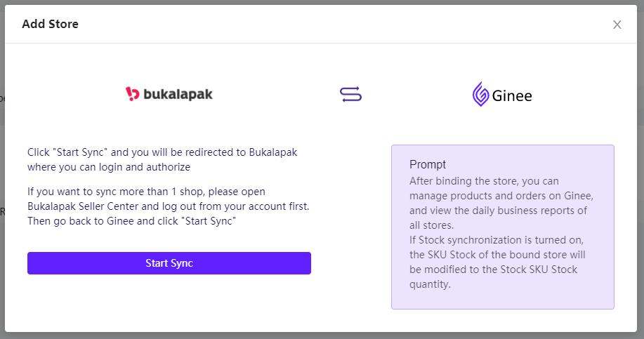Click the Prompt heading in the info box
Viewport: 644px width, 339px height.
pos(428,164)
